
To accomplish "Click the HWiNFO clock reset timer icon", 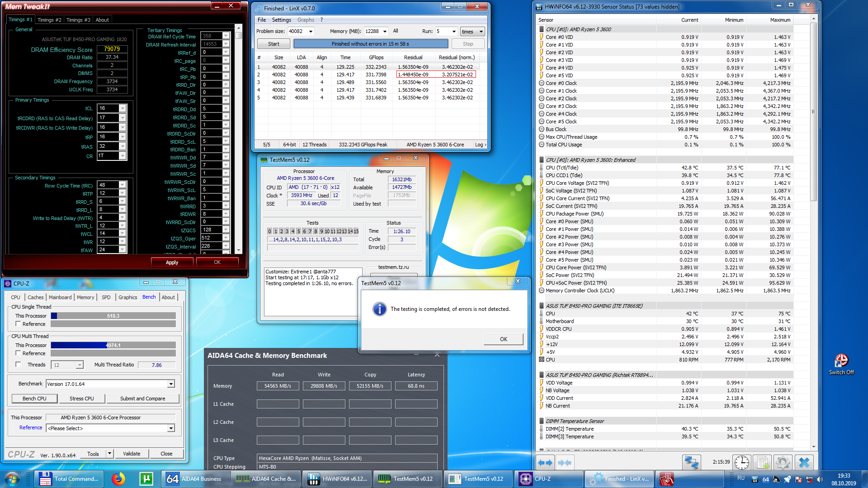I will (741, 462).
